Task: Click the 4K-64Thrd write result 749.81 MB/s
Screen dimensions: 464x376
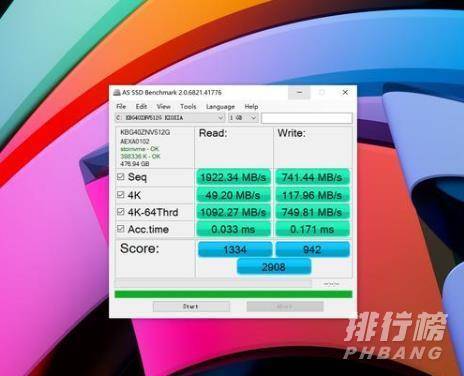Action: [x=312, y=212]
